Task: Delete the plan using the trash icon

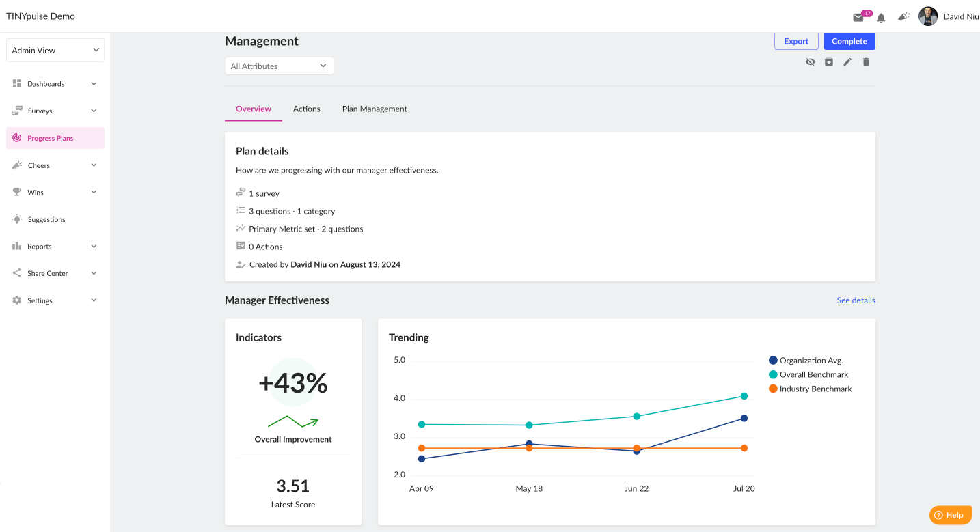Action: tap(866, 62)
